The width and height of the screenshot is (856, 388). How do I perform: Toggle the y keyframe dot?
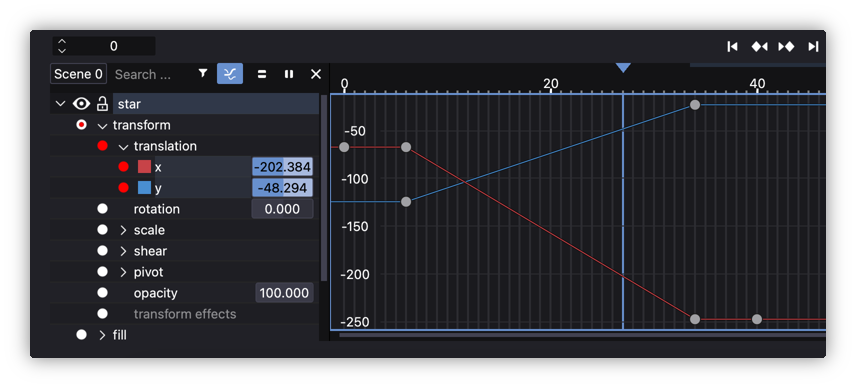pyautogui.click(x=123, y=188)
